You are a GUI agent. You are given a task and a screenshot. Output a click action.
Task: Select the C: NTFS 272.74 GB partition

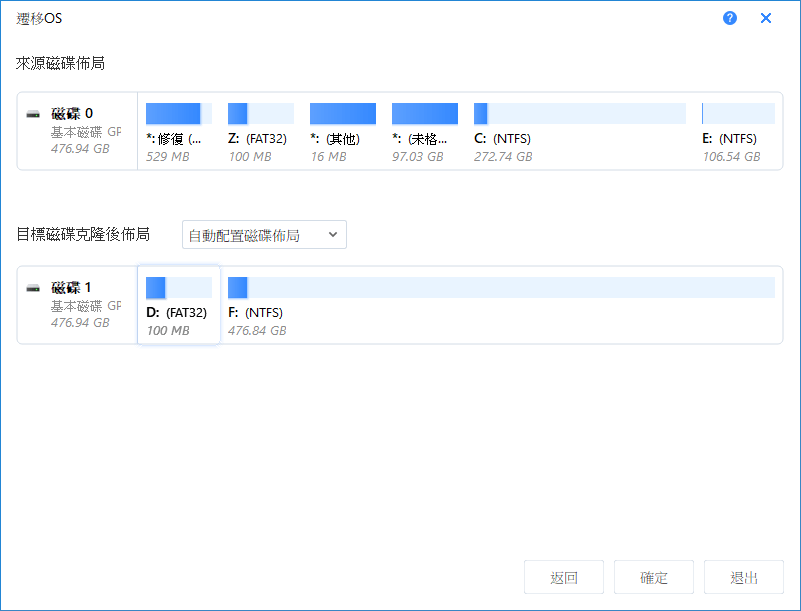click(579, 131)
